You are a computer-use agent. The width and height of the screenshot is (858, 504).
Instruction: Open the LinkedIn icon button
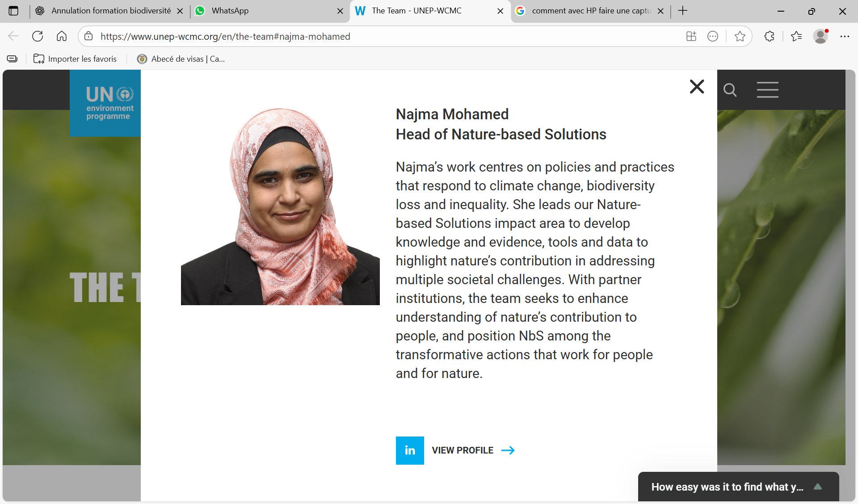(410, 450)
